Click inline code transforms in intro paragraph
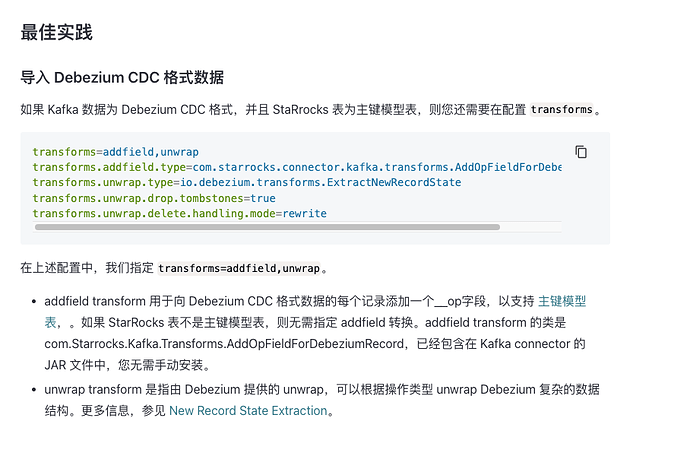 click(x=562, y=110)
